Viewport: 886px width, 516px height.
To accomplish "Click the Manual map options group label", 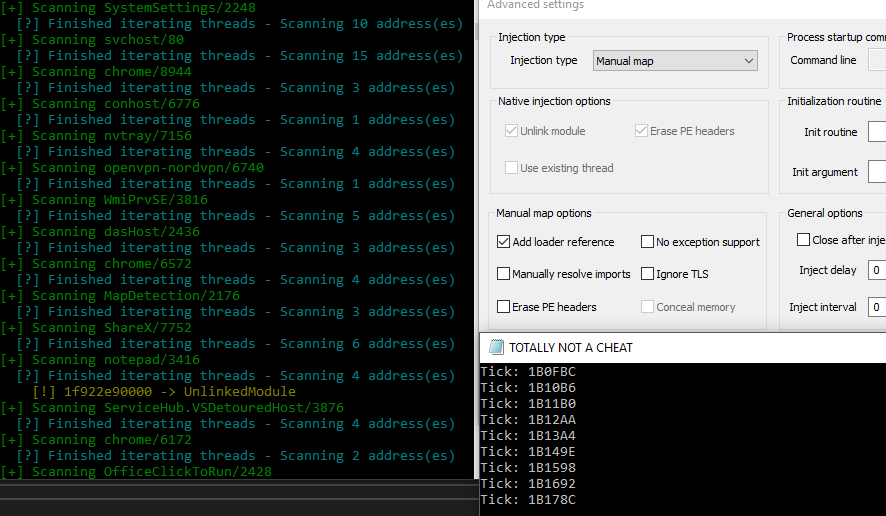I will pos(544,213).
